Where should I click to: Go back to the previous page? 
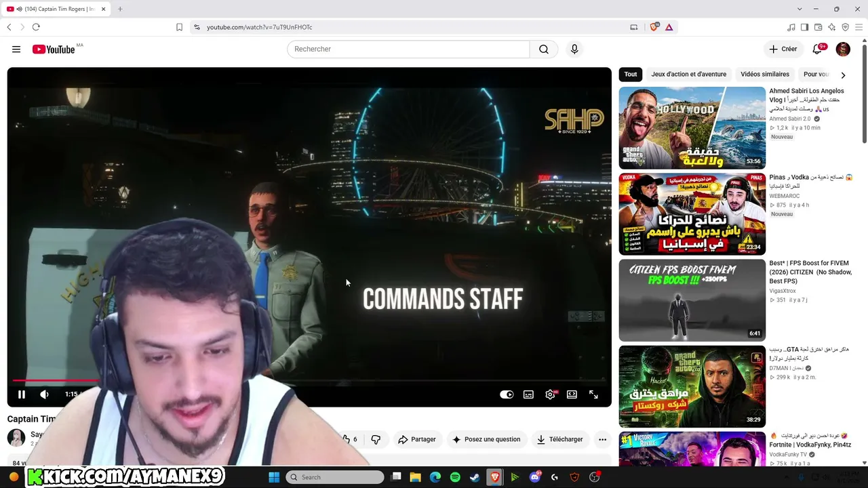click(x=9, y=27)
